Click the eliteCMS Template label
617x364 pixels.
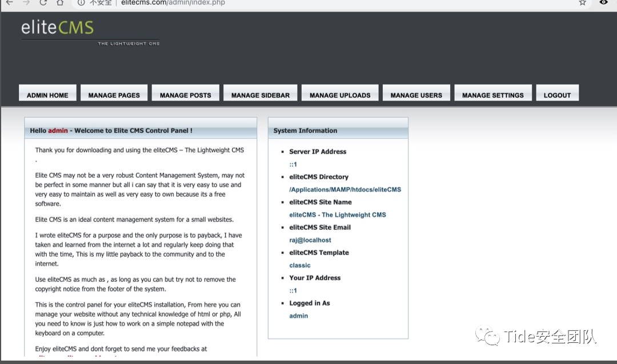pos(319,252)
